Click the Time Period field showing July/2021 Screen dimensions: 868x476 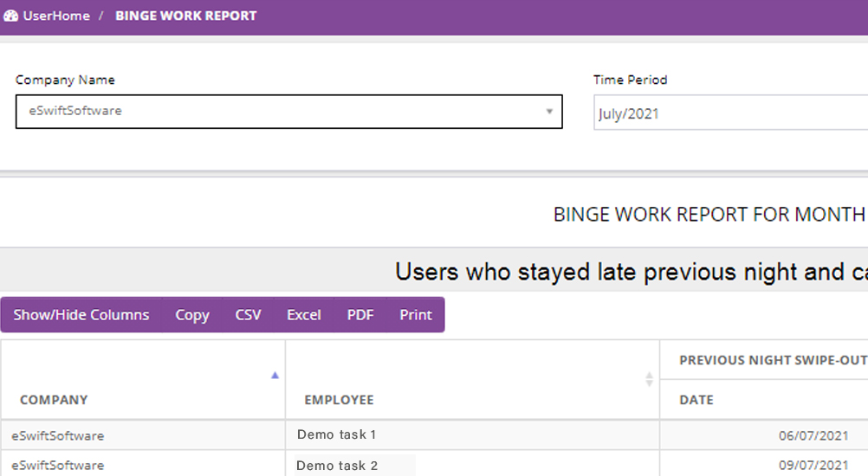pos(729,113)
